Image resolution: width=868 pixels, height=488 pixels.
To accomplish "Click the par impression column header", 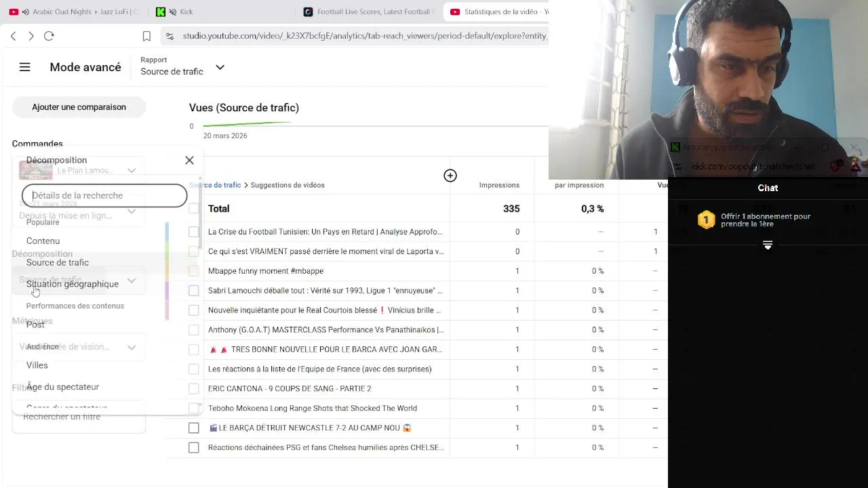I will tap(579, 185).
